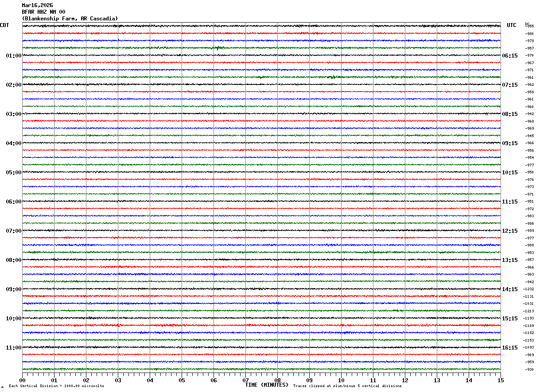Select the 07:00 CDT row label
The width and height of the screenshot is (536, 392).
pos(14,231)
